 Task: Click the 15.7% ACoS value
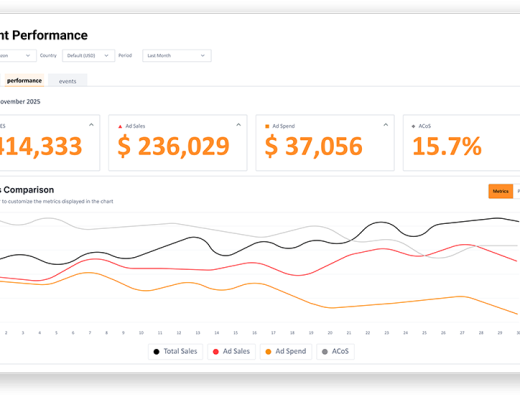pyautogui.click(x=447, y=146)
